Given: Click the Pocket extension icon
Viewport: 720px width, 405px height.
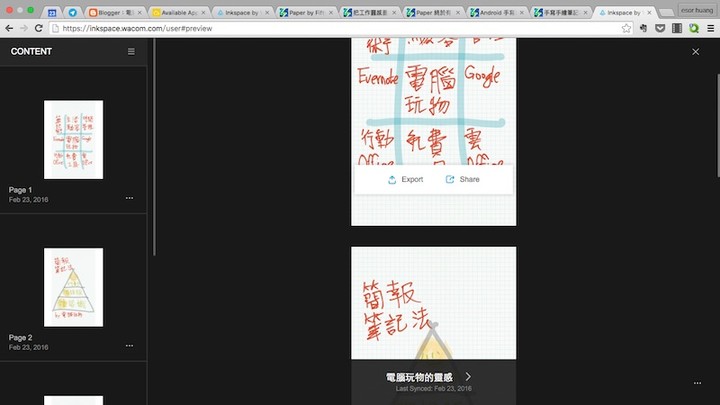Looking at the screenshot, I should tap(661, 29).
